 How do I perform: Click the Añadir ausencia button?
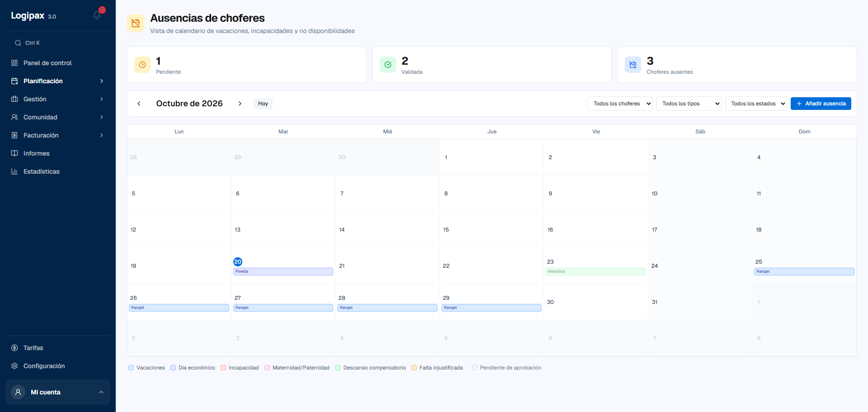[821, 104]
